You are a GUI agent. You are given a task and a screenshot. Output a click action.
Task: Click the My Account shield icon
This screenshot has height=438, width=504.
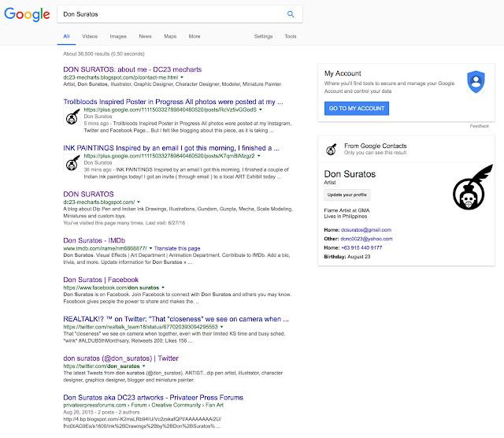[476, 82]
